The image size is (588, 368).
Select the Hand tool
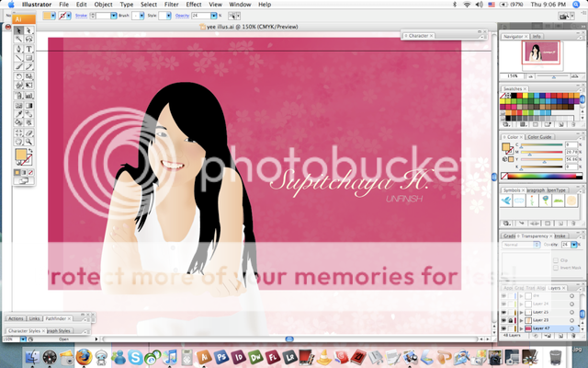coord(18,142)
